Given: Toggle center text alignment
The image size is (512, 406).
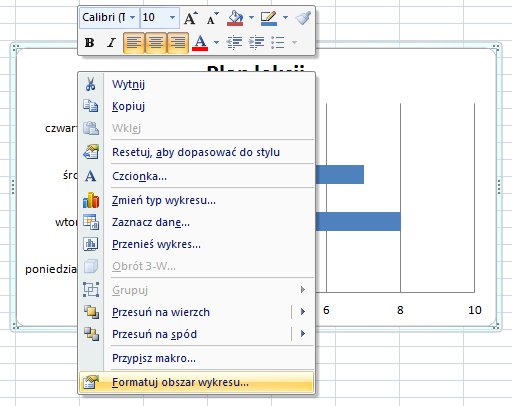Looking at the screenshot, I should 156,43.
